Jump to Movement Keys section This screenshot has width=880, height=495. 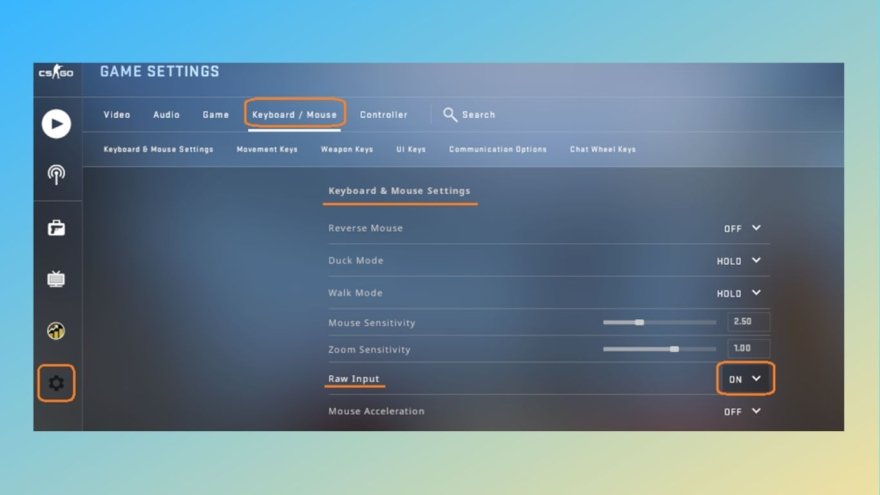(267, 150)
